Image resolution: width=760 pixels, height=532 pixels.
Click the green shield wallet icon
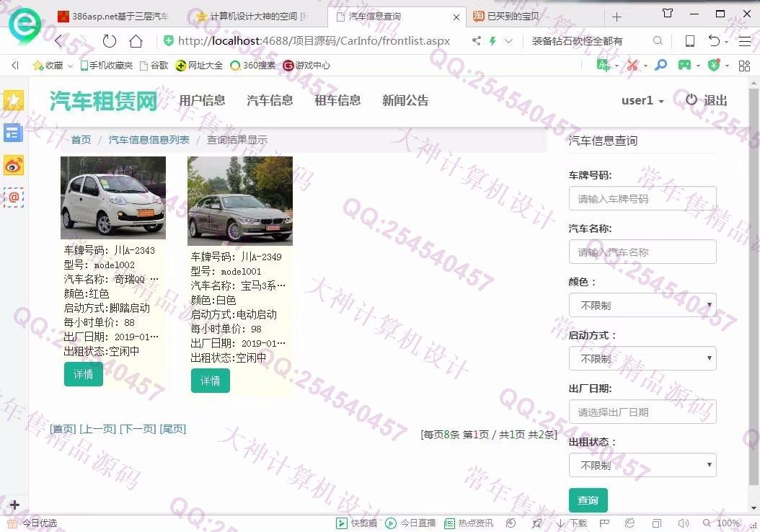tap(713, 65)
